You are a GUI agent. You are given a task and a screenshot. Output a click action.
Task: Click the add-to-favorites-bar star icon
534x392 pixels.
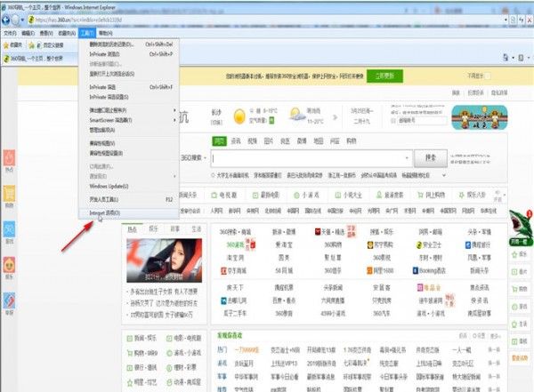pos(32,45)
